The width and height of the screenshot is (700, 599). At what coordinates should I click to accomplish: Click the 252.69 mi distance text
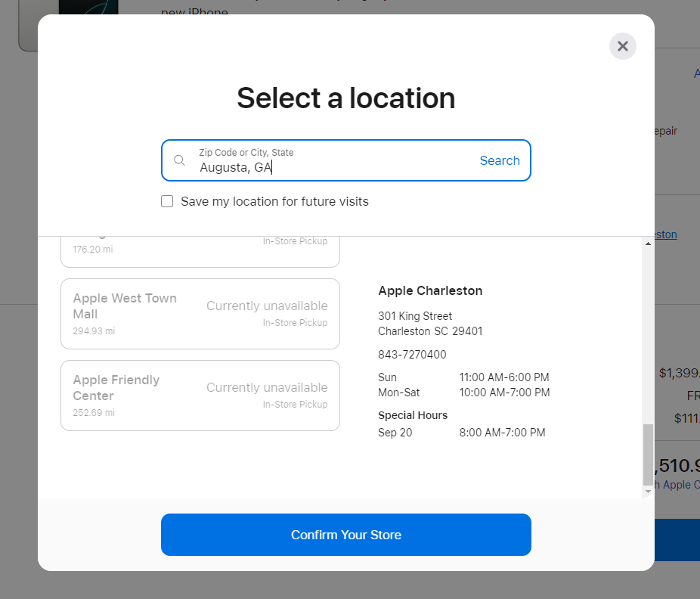click(x=94, y=413)
